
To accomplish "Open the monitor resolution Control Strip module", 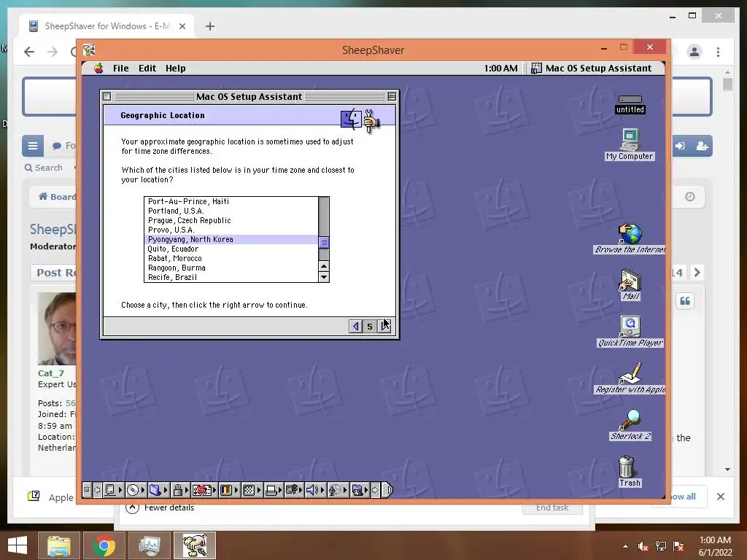I will pos(252,490).
